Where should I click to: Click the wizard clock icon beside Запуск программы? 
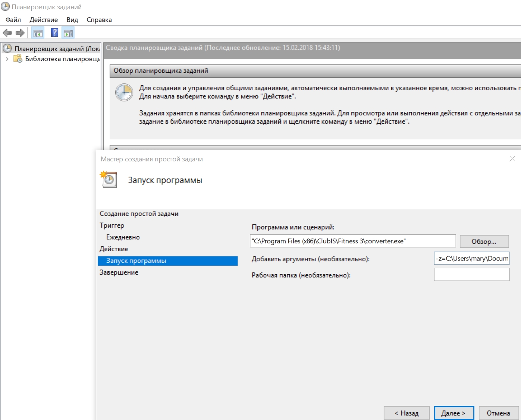(109, 180)
